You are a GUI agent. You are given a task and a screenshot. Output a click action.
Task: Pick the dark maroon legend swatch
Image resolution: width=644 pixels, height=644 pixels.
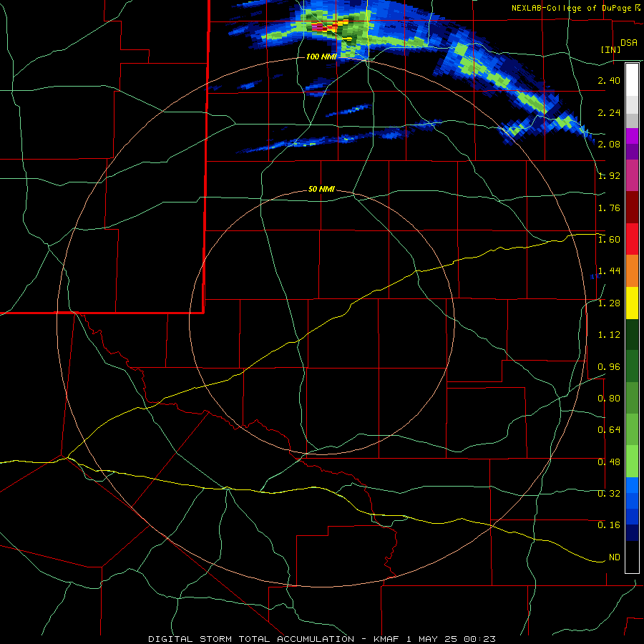pos(632,208)
